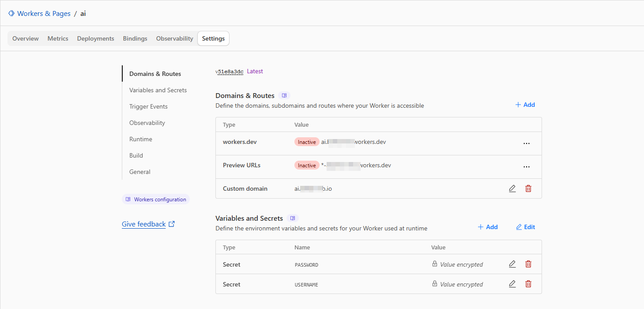This screenshot has height=309, width=644.
Task: Switch to the Deployments tab
Action: point(95,38)
